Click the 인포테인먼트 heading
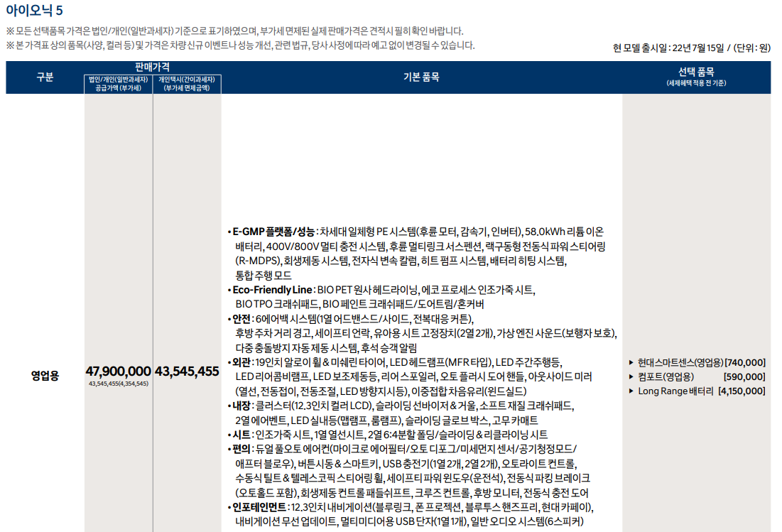Screen dimensions: 782x532 [259, 507]
